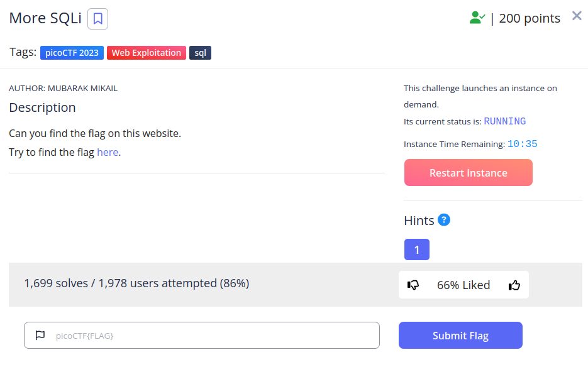The width and height of the screenshot is (588, 367).
Task: Submit the flag
Action: [x=460, y=335]
